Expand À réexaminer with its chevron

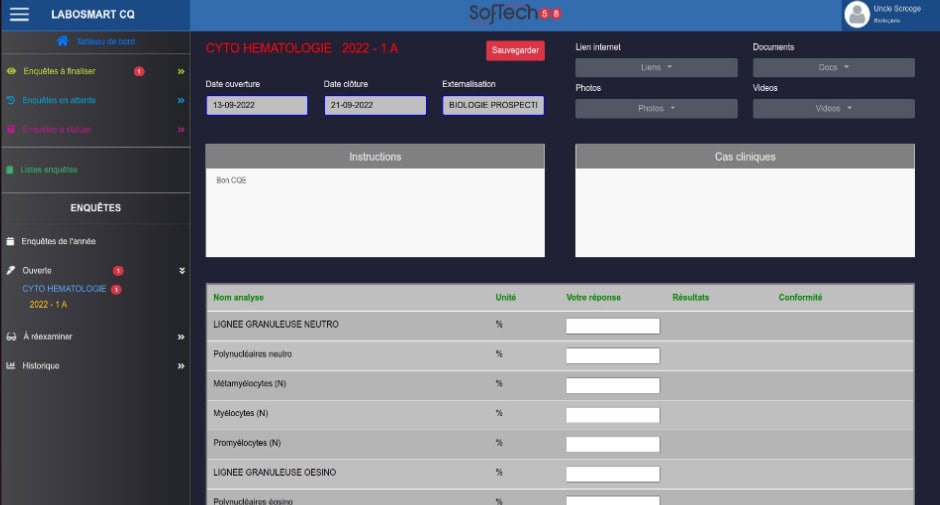pos(180,337)
